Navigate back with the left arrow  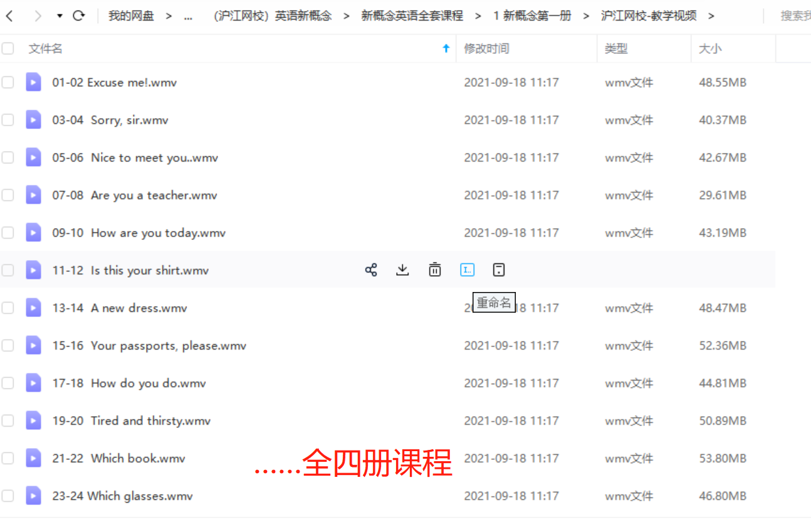pyautogui.click(x=10, y=15)
